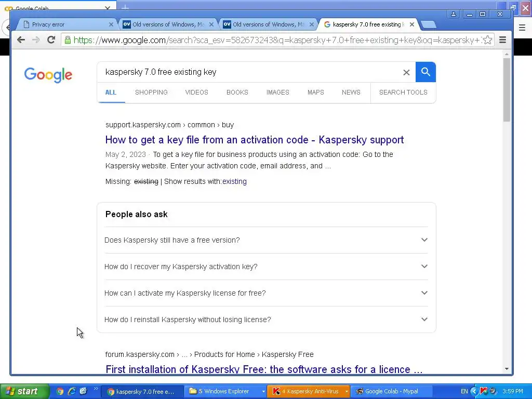Image resolution: width=532 pixels, height=399 pixels.
Task: Click the green padlock security icon
Action: point(68,40)
